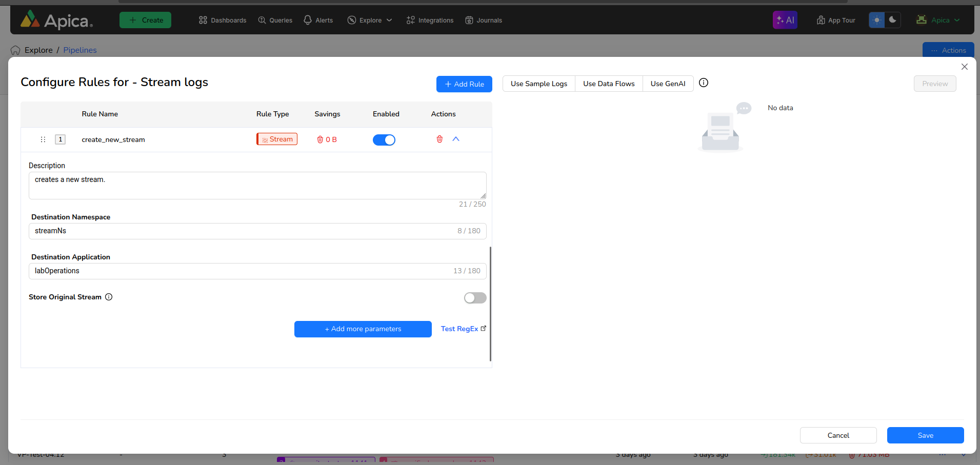Click the drag handle for rule 1
Screen dimensions: 980x465
pyautogui.click(x=43, y=139)
